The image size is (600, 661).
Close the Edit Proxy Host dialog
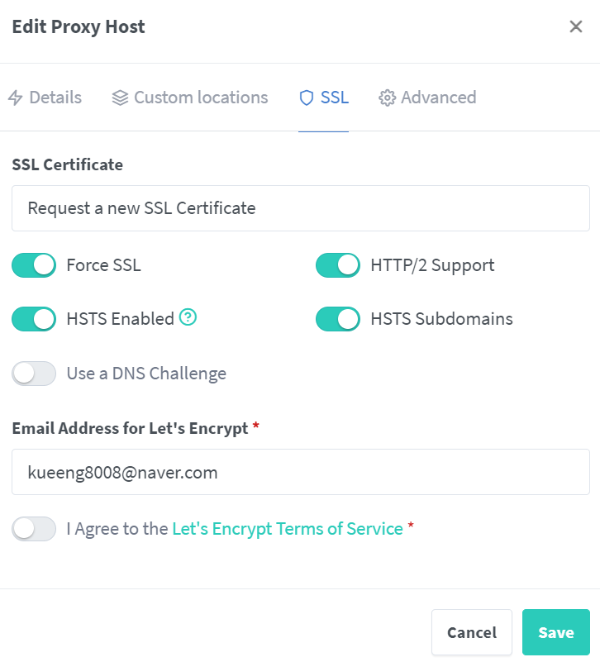576,27
